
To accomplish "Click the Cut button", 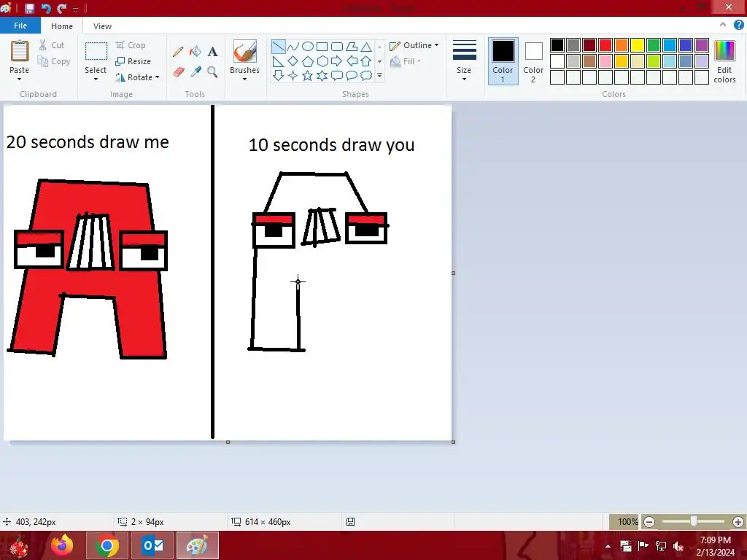I will point(52,45).
